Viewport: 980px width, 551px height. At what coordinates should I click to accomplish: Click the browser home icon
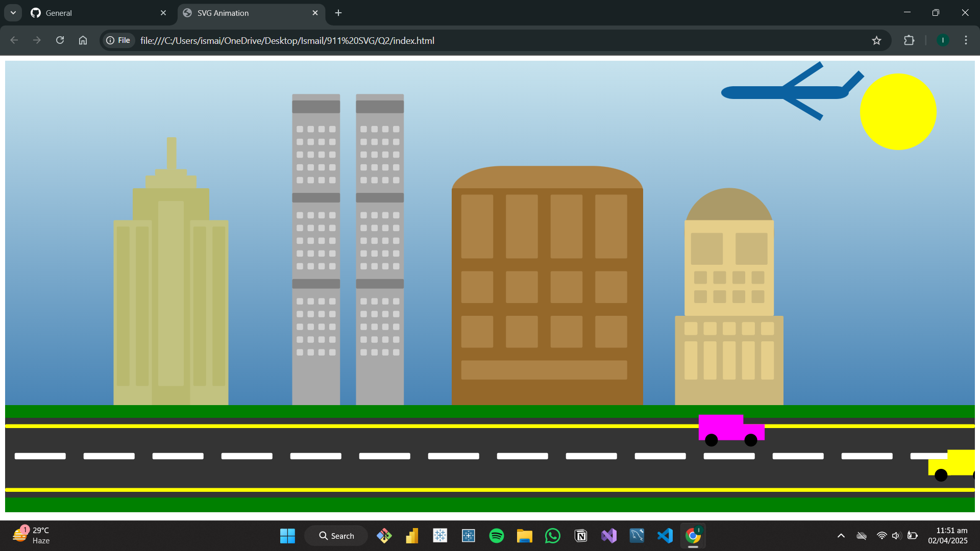[x=83, y=40]
